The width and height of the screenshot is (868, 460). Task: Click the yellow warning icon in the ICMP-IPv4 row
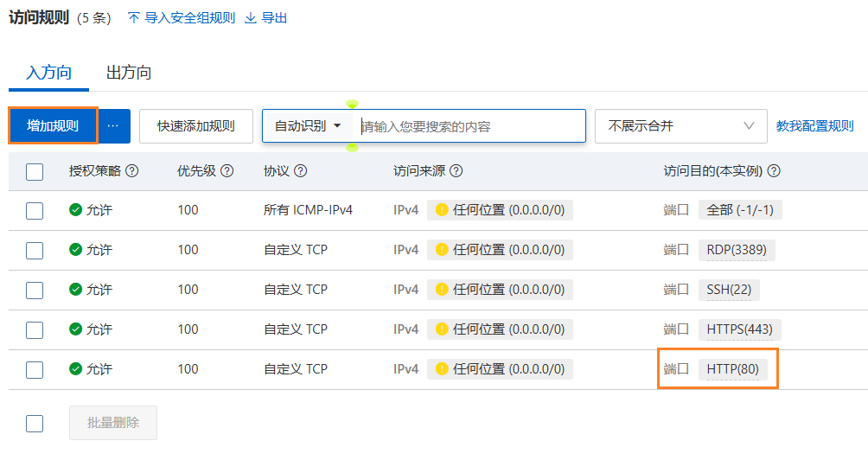pos(442,210)
